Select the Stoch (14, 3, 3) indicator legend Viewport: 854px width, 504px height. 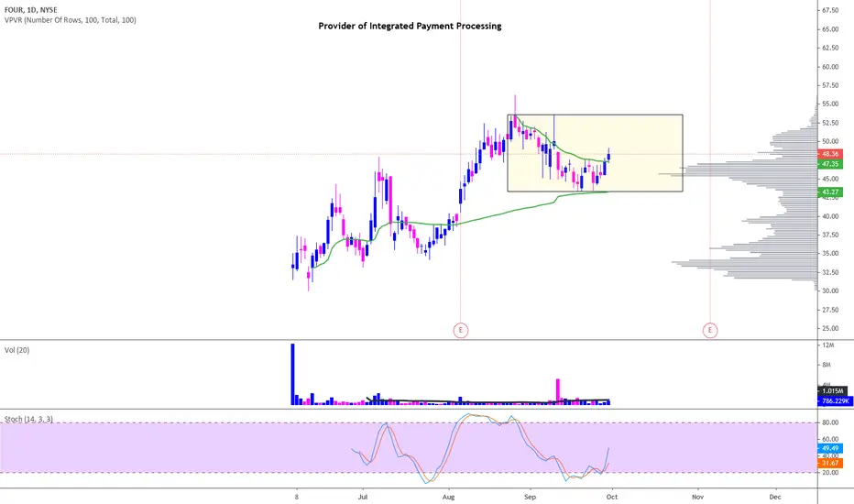[x=28, y=419]
